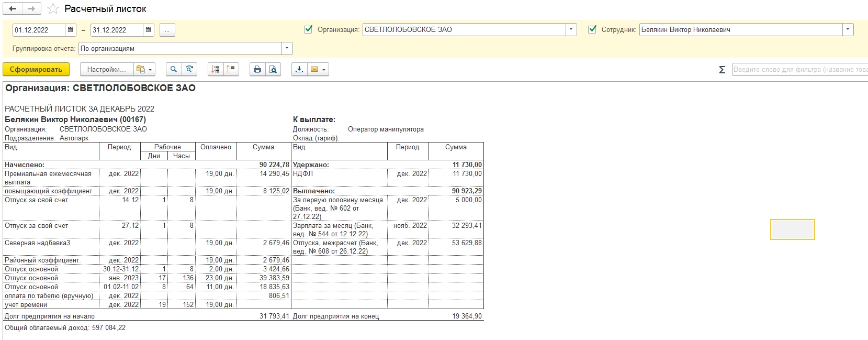Screen dimensions: 868x340
Task: Select the amount 8 125,02
Action: (276, 191)
